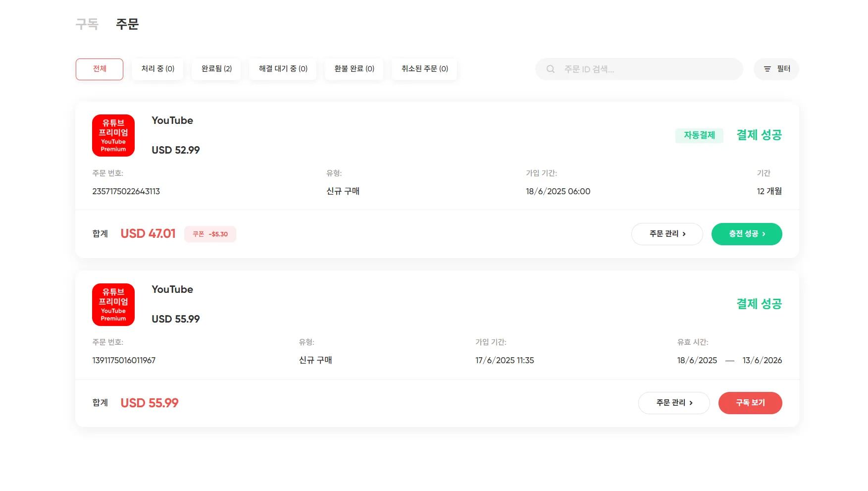Show 처리 중 (0) orders
This screenshot has height=491, width=868.
click(x=157, y=69)
